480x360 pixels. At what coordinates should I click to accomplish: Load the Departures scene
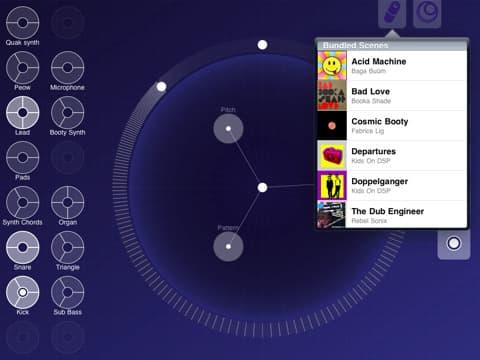(x=392, y=156)
